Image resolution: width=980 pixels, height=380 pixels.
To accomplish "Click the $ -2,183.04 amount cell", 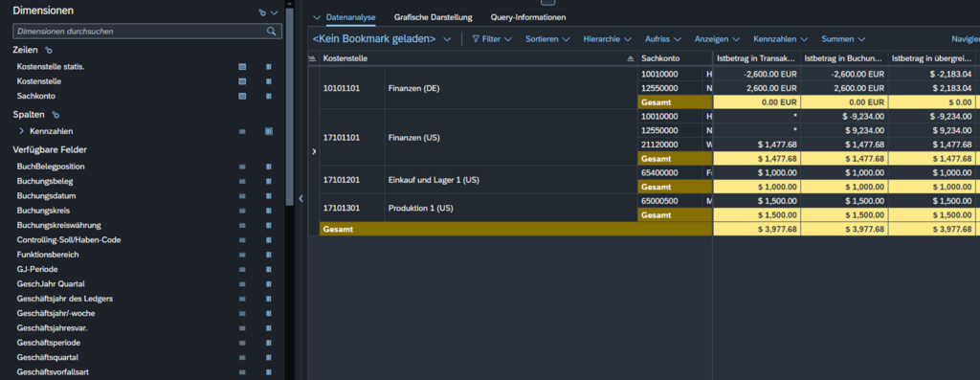I will coord(932,74).
